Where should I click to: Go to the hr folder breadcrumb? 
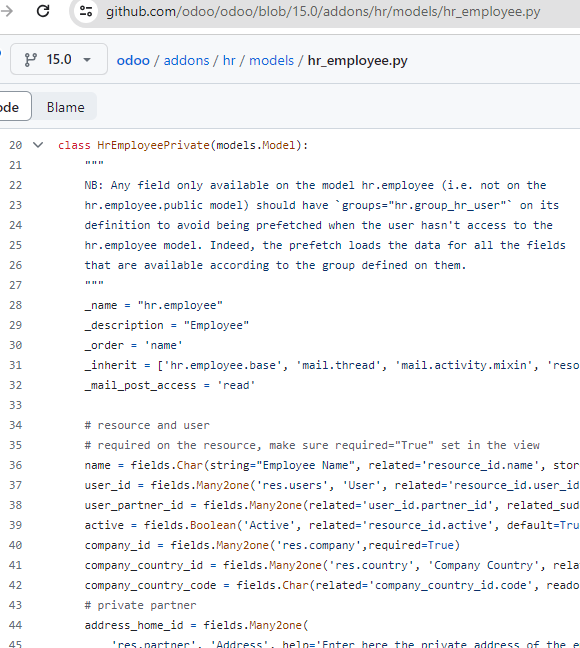pos(229,60)
